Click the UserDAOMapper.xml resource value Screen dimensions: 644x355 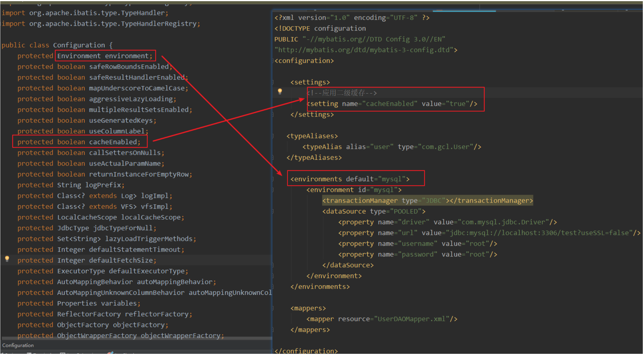pos(412,319)
